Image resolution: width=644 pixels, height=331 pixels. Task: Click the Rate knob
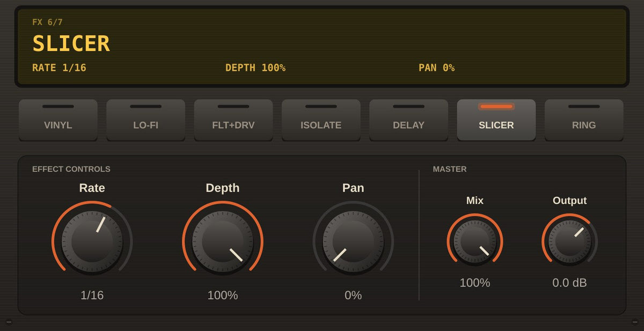[92, 241]
